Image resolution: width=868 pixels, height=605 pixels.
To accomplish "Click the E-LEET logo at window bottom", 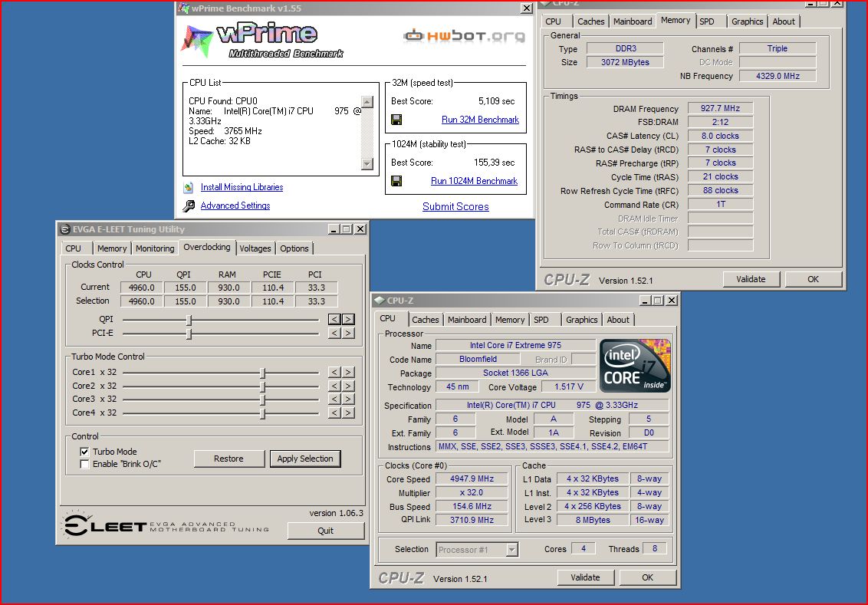I will 166,524.
